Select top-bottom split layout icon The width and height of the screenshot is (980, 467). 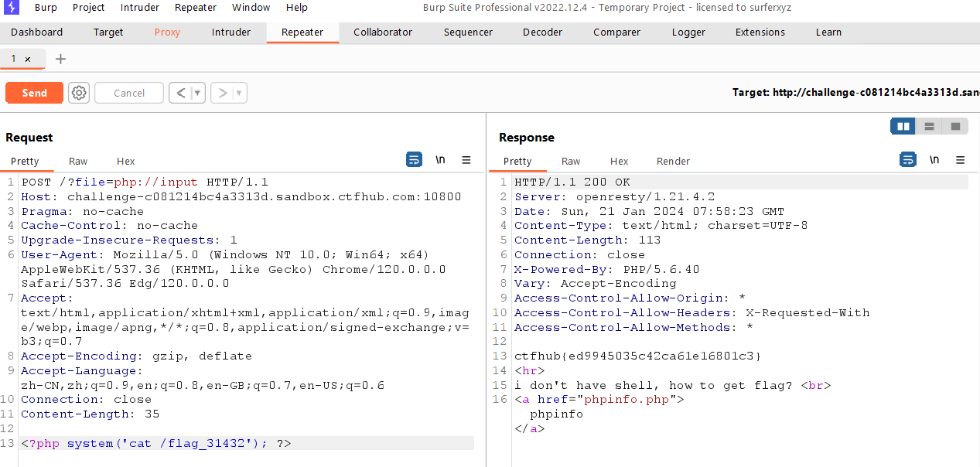(930, 126)
